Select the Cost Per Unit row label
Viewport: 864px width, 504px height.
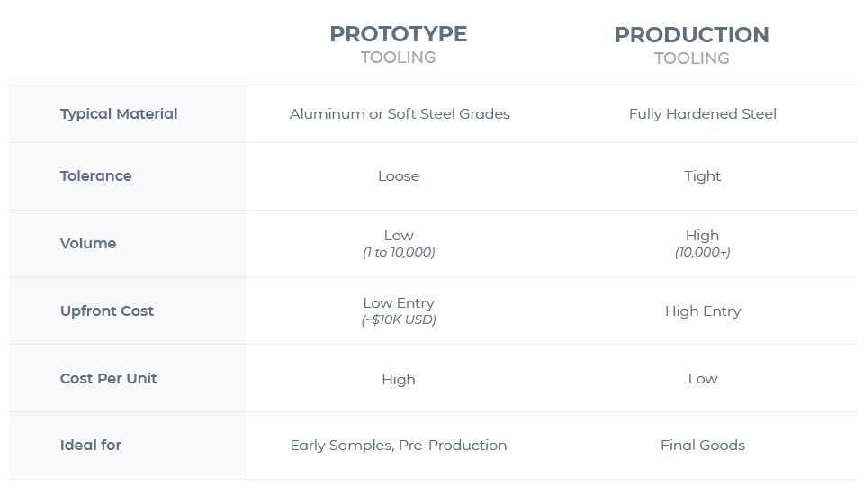[108, 379]
